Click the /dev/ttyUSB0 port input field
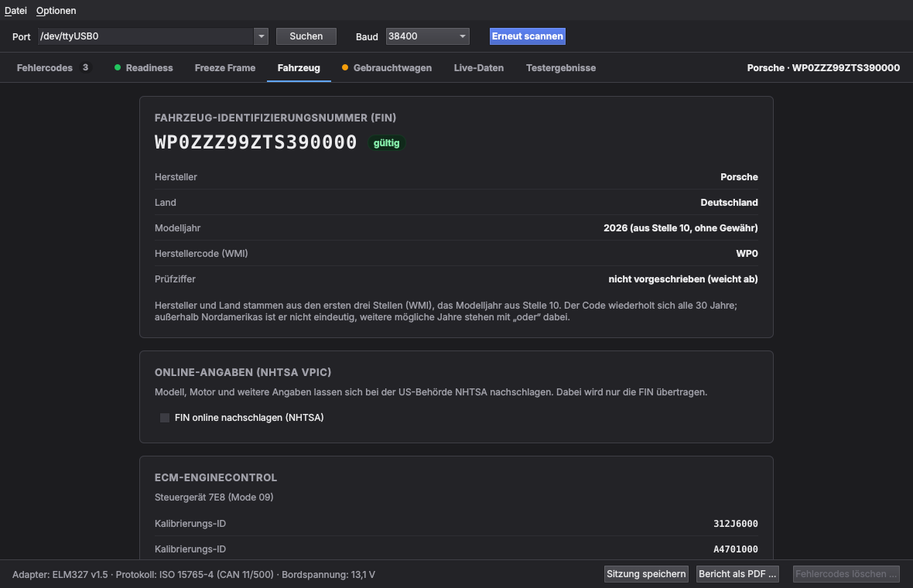913x588 pixels. [146, 36]
